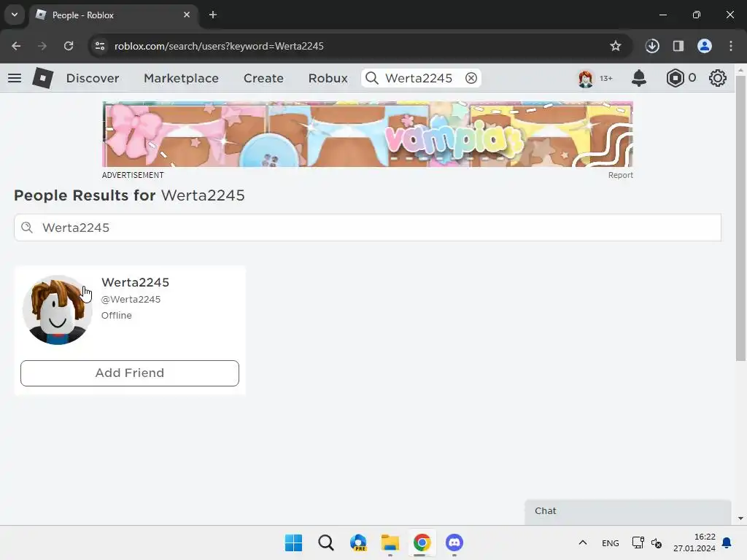Open the muted volume tray icon
Screen dimensions: 747x560
pyautogui.click(x=657, y=542)
